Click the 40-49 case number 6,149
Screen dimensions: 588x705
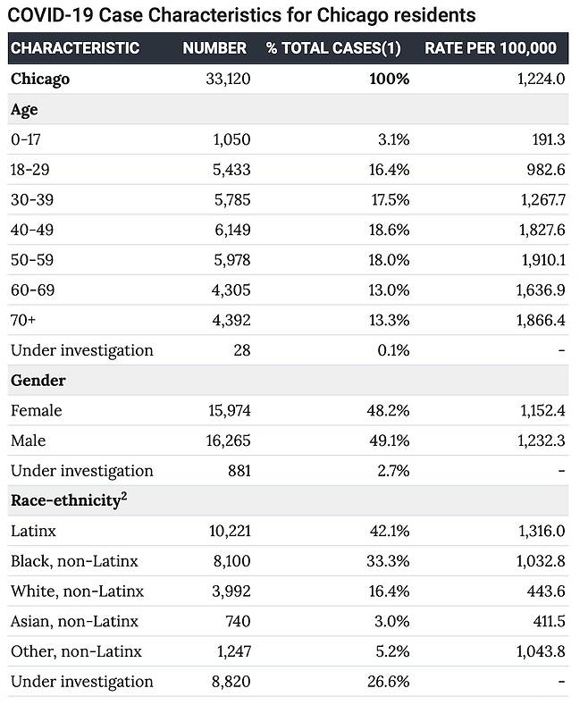(232, 230)
